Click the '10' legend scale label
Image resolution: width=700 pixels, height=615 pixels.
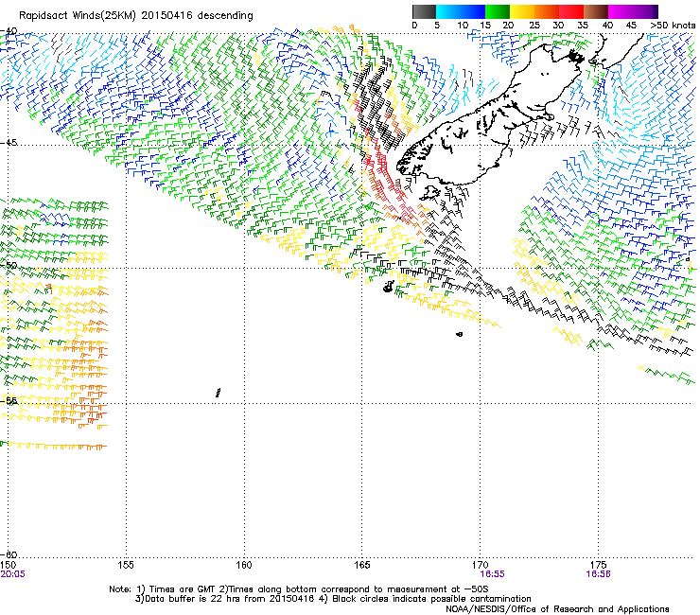pyautogui.click(x=462, y=26)
